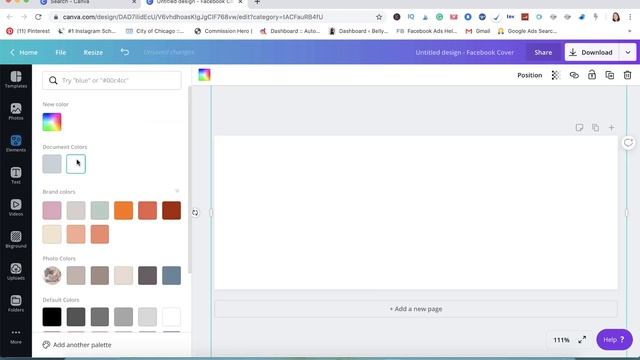Open the 111% zoom level control
640x360 pixels.
pos(561,340)
